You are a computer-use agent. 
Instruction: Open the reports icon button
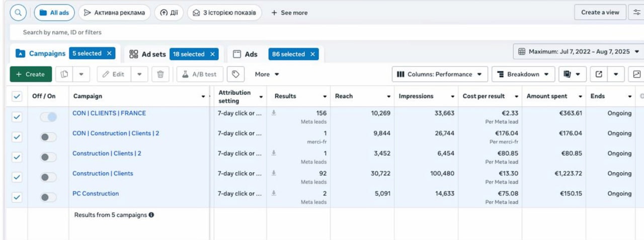point(572,74)
